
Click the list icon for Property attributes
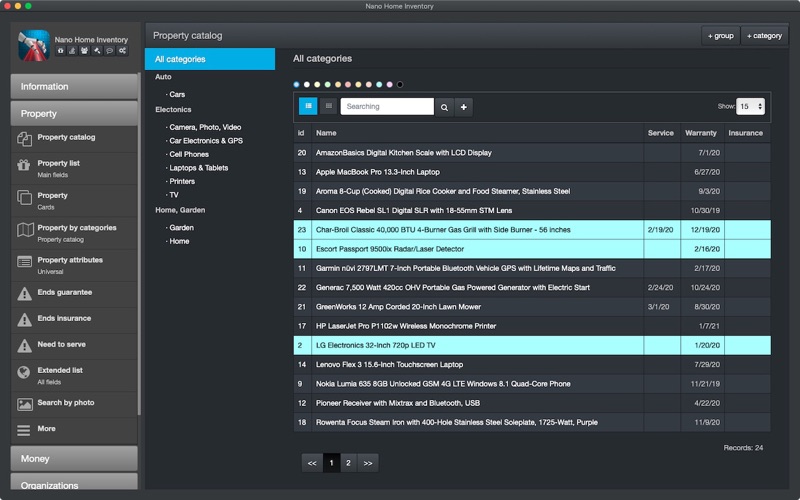pyautogui.click(x=24, y=262)
